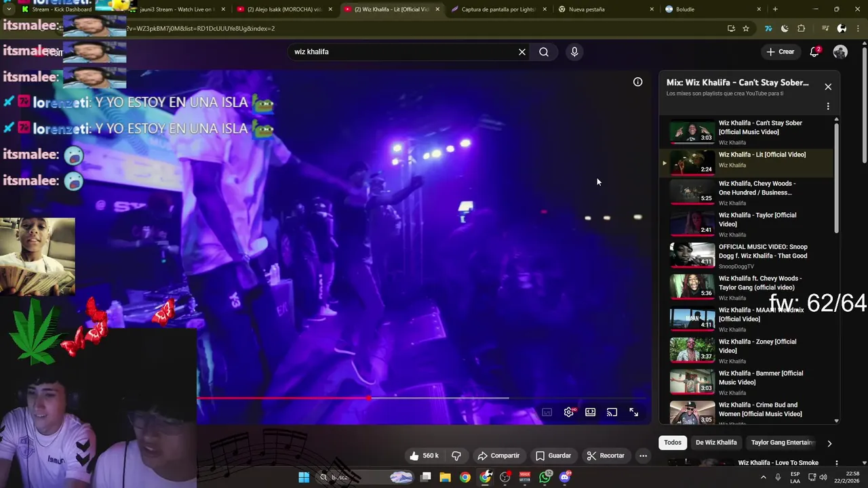The image size is (868, 488).
Task: Play Wiz Khalifa - Bammer video
Action: coord(746,382)
